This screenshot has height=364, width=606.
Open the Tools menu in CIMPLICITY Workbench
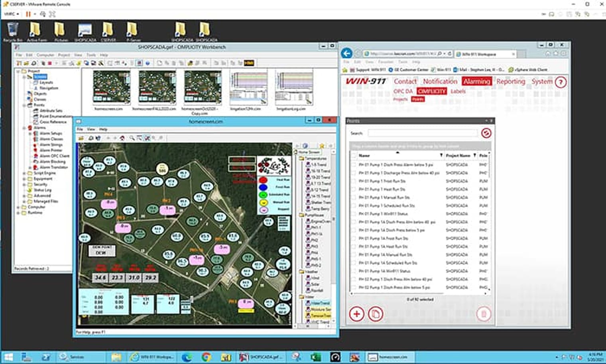click(91, 55)
